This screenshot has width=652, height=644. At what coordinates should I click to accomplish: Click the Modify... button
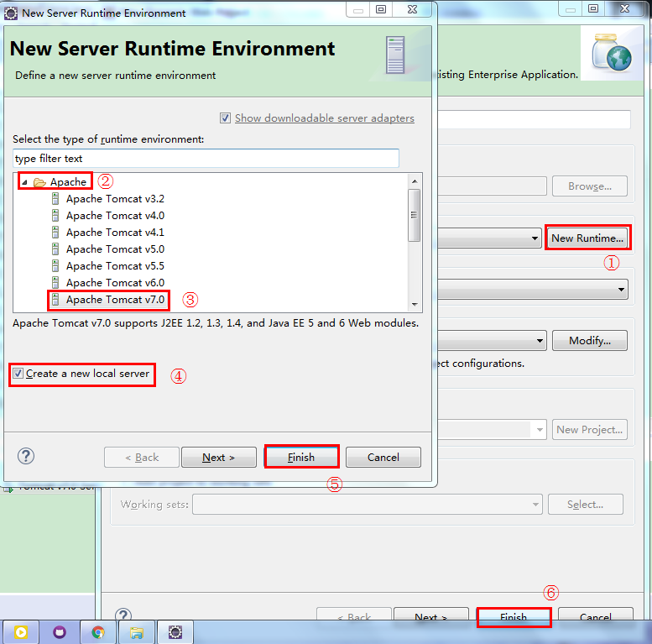tap(590, 341)
